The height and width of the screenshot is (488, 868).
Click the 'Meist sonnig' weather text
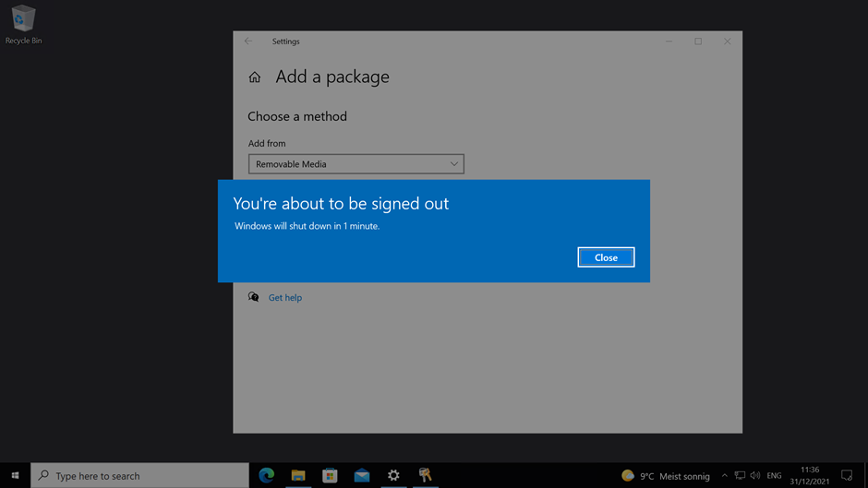(684, 476)
